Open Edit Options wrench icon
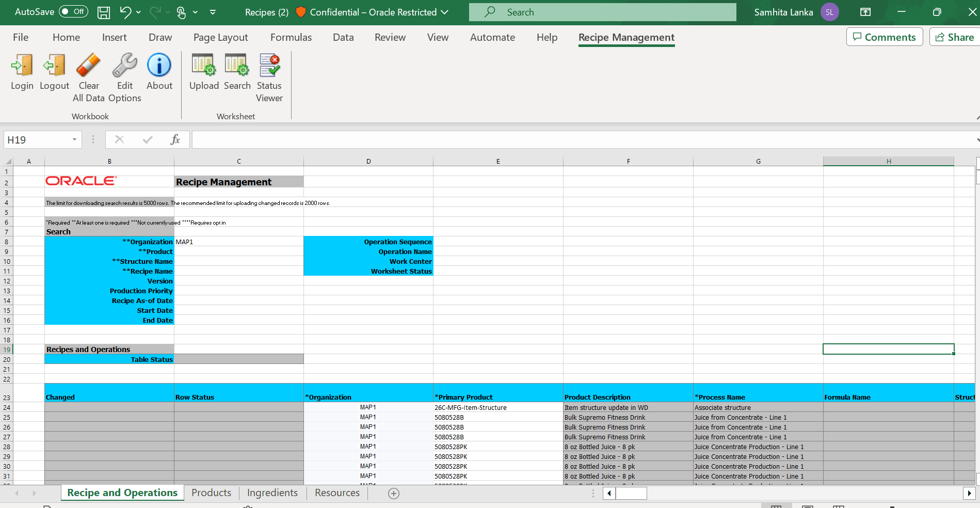This screenshot has width=980, height=508. click(124, 66)
